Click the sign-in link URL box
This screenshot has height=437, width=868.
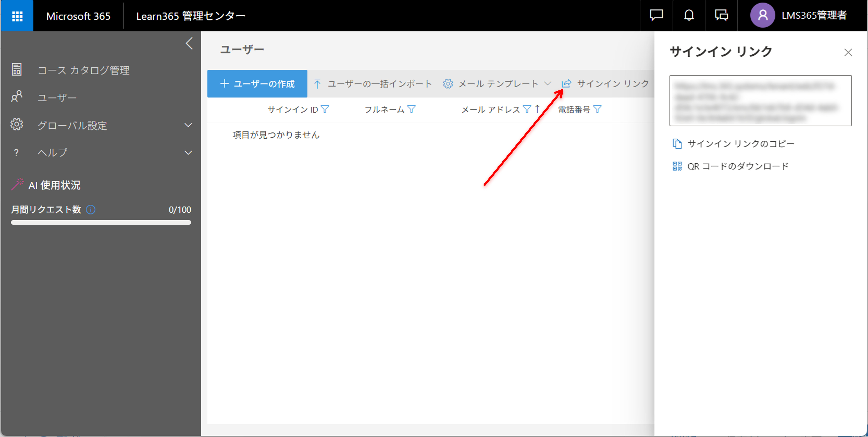[x=760, y=100]
